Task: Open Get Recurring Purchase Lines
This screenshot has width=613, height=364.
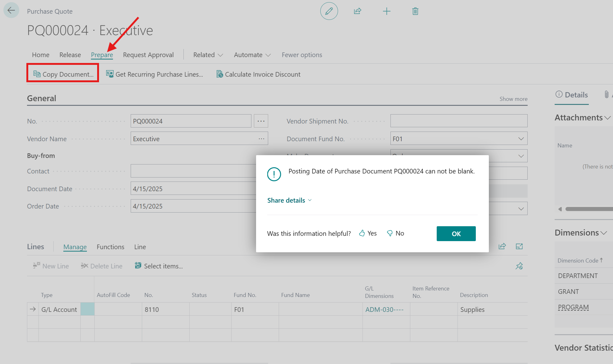Action: [x=155, y=74]
